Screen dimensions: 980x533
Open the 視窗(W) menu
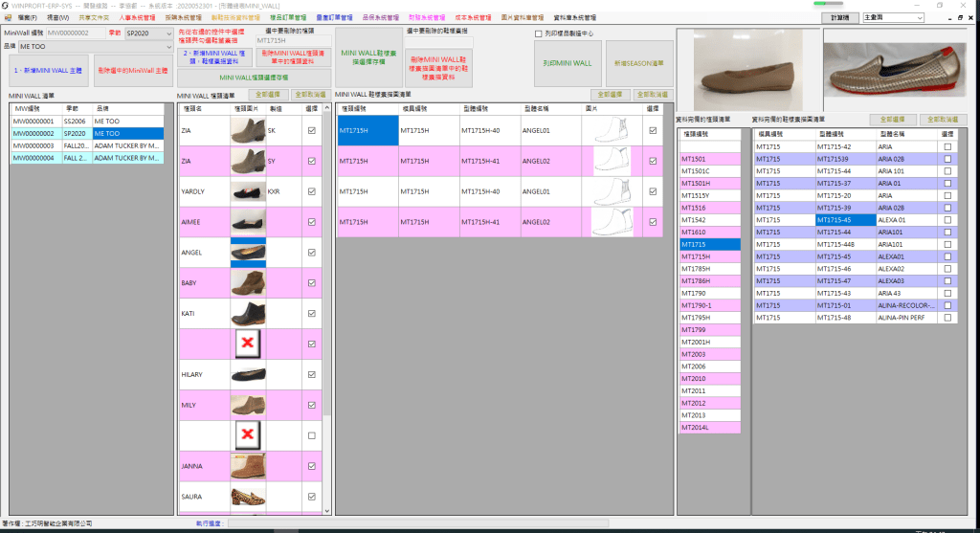pos(57,17)
